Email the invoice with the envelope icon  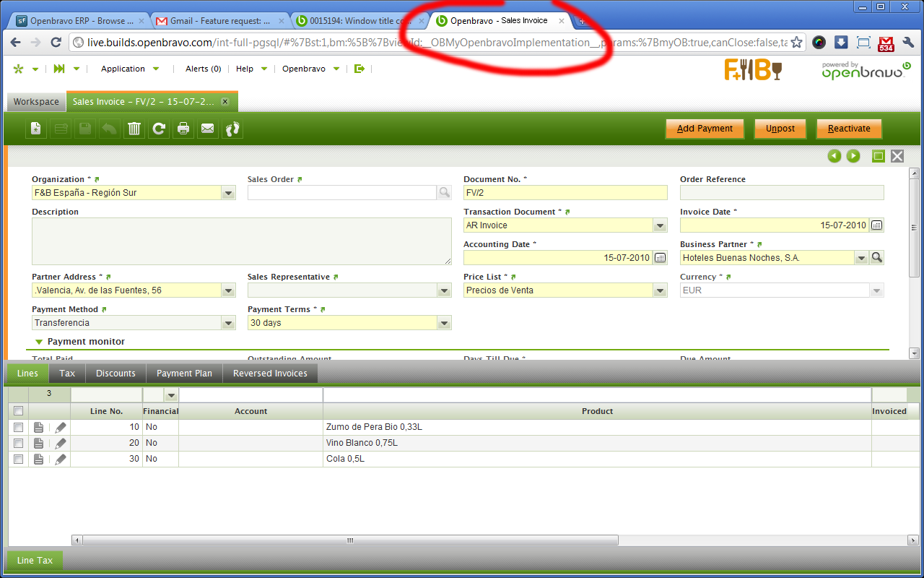tap(208, 129)
